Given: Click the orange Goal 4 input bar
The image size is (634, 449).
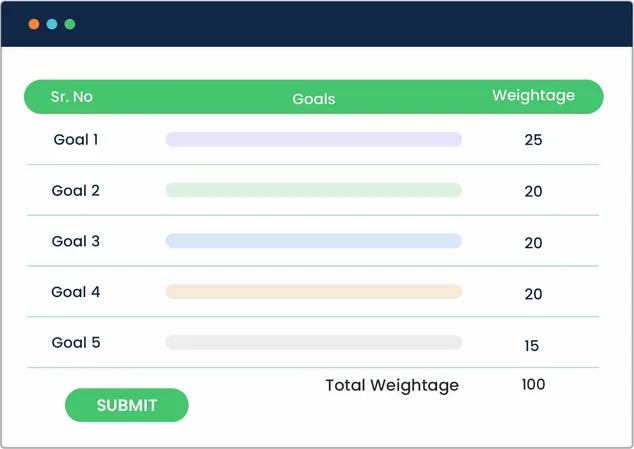Looking at the screenshot, I should tap(313, 292).
